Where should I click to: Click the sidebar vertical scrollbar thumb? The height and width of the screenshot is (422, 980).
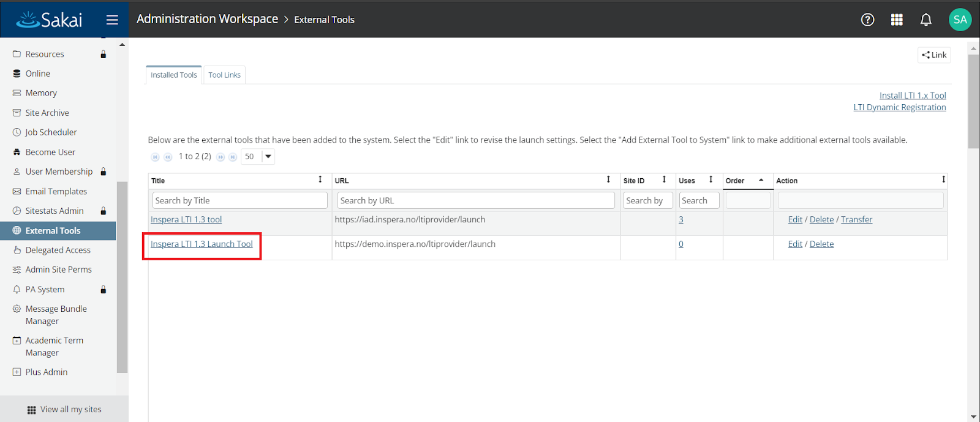point(122,277)
